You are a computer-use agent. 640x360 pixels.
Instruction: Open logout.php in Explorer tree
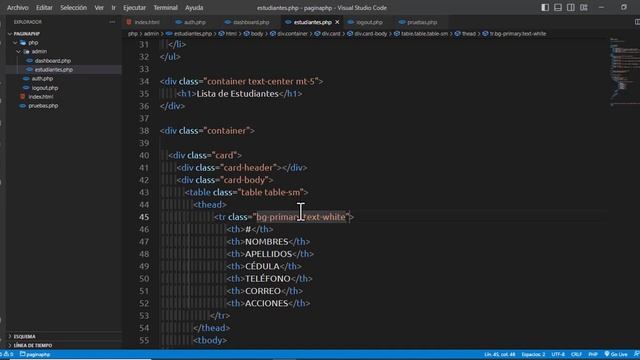pyautogui.click(x=45, y=88)
